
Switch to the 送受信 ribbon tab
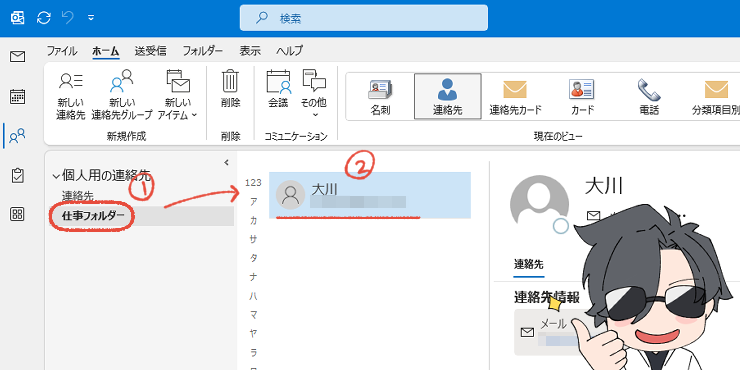150,50
